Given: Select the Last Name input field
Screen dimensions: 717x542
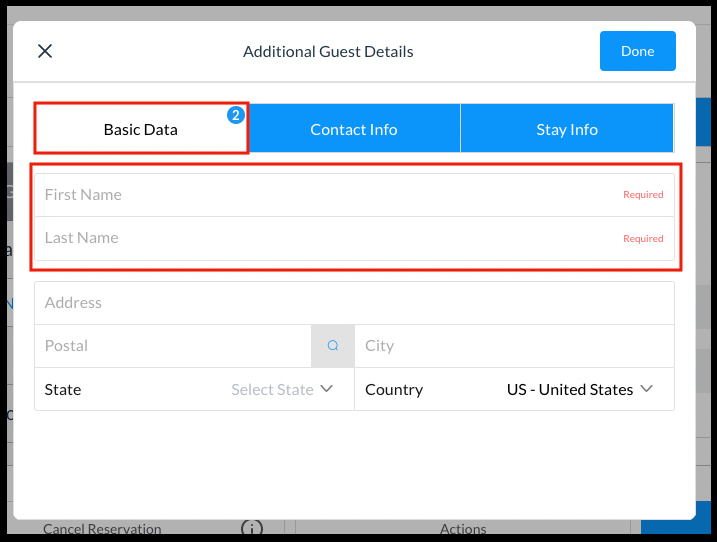Looking at the screenshot, I should 320,238.
